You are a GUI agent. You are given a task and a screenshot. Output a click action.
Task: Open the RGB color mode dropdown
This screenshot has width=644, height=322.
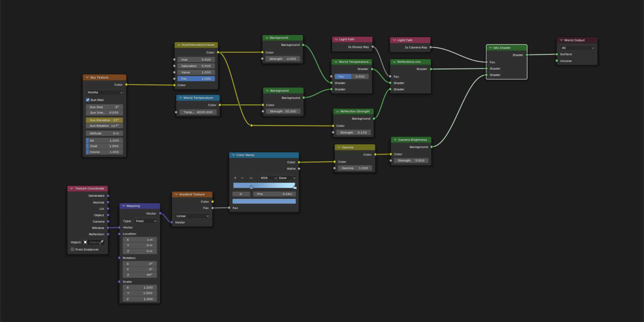(269, 178)
